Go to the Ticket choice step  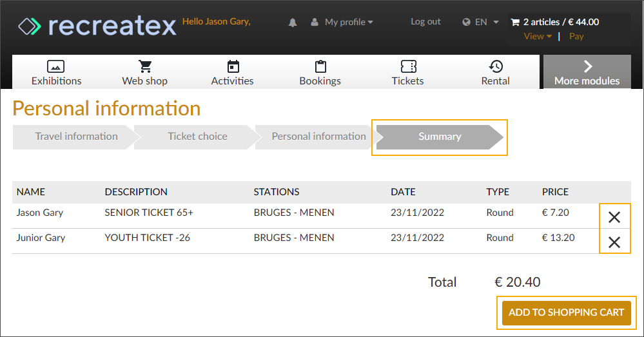coord(197,137)
